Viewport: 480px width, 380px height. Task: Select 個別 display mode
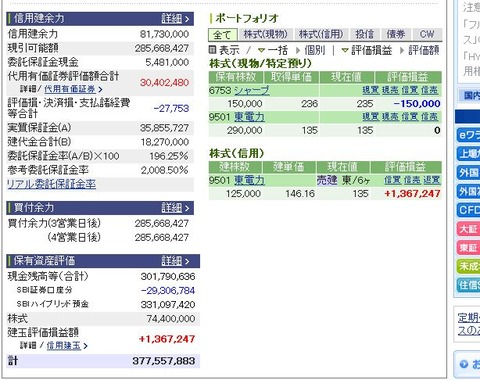coord(315,50)
